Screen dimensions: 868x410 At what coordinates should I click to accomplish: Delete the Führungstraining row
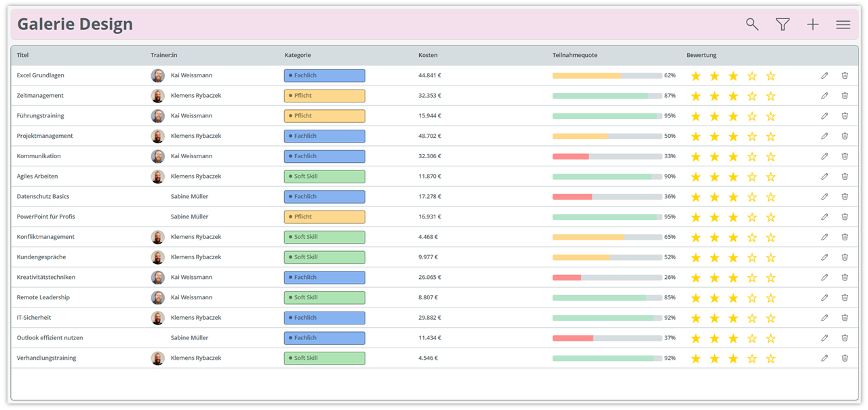(845, 116)
